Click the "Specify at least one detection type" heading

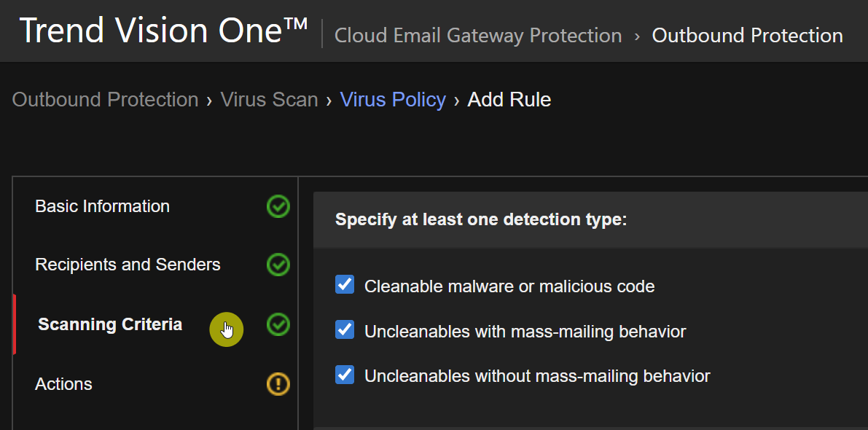(481, 220)
